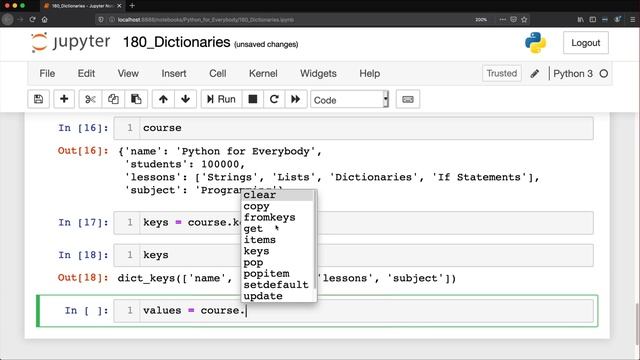This screenshot has width=640, height=360.
Task: Paste cells below icon
Action: tap(136, 99)
